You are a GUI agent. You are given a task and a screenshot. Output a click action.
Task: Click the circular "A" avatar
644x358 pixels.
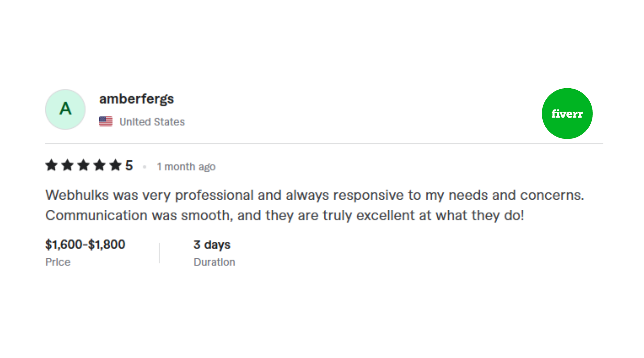point(65,109)
